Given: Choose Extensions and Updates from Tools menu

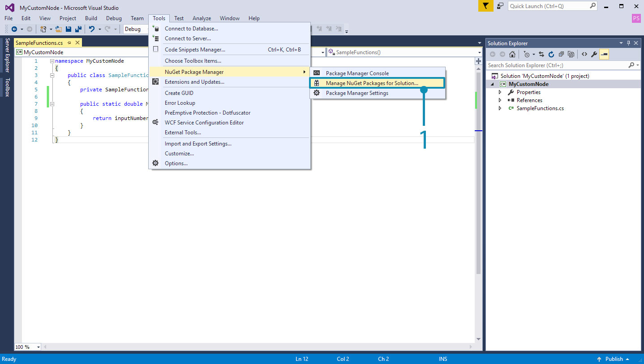Looking at the screenshot, I should 229,82.
